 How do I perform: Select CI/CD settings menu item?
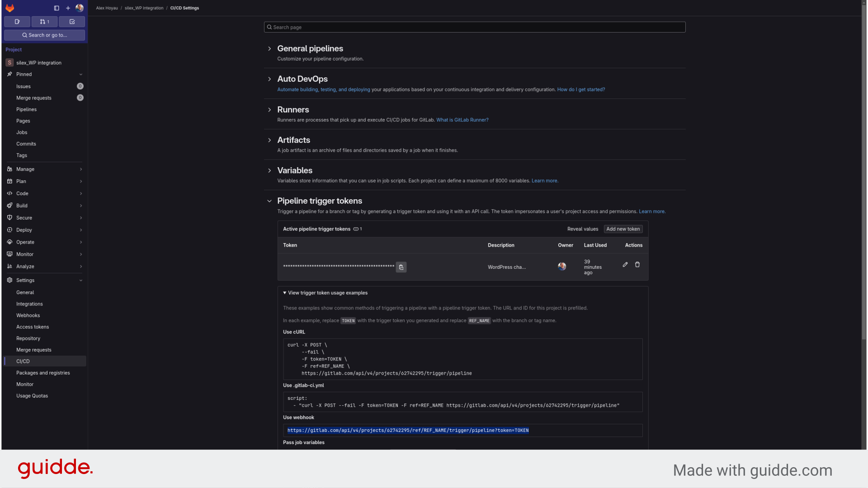pyautogui.click(x=23, y=361)
